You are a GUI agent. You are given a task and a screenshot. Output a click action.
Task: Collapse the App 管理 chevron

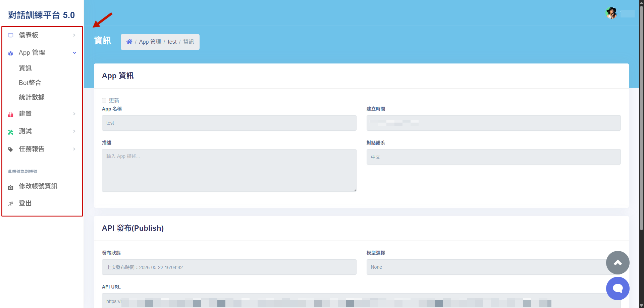tap(74, 53)
